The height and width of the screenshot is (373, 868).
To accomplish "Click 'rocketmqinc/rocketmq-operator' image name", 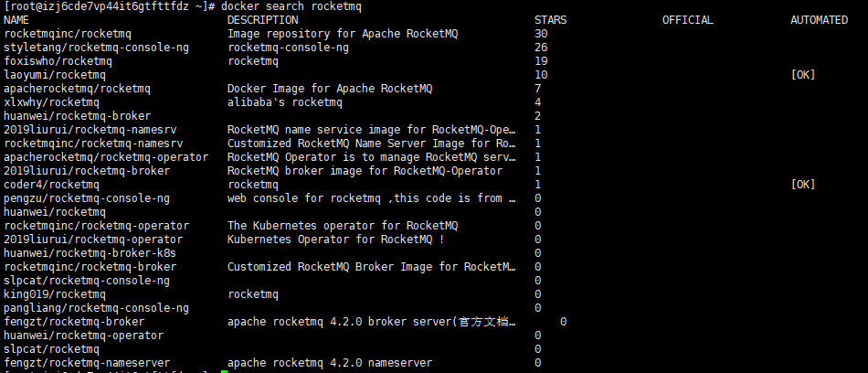I will coord(96,226).
